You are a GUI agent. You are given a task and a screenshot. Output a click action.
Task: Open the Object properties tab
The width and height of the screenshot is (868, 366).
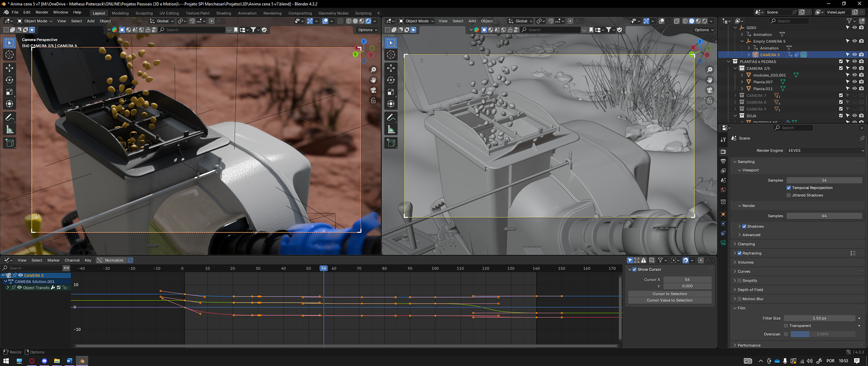tap(723, 214)
